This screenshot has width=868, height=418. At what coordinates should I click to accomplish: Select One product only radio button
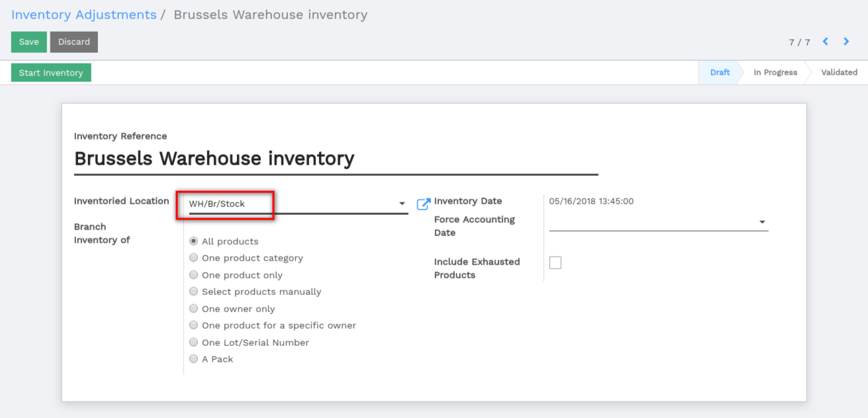coord(193,274)
